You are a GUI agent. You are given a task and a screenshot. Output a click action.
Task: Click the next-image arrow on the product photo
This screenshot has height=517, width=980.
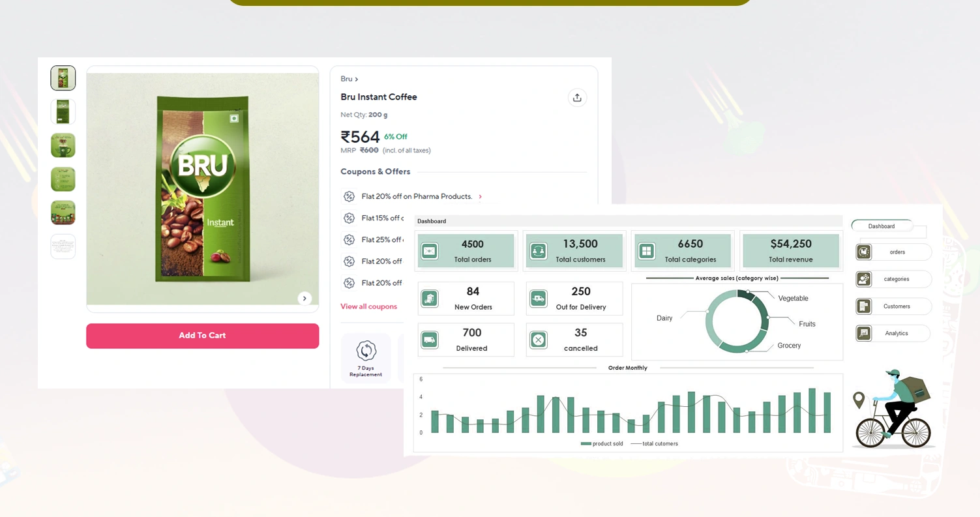[304, 298]
